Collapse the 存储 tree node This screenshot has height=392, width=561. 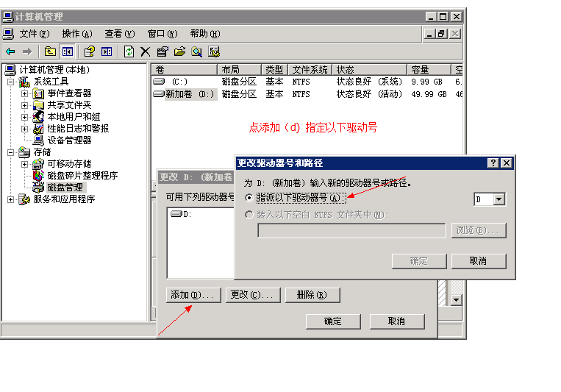[11, 152]
